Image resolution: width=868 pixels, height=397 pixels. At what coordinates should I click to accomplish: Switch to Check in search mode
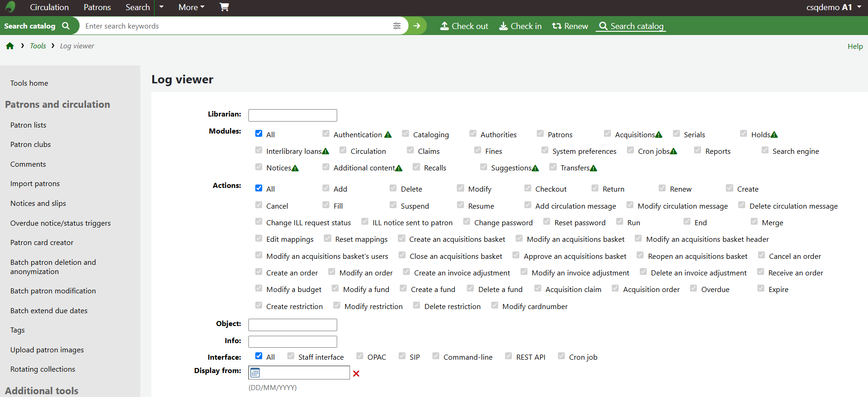tap(520, 26)
